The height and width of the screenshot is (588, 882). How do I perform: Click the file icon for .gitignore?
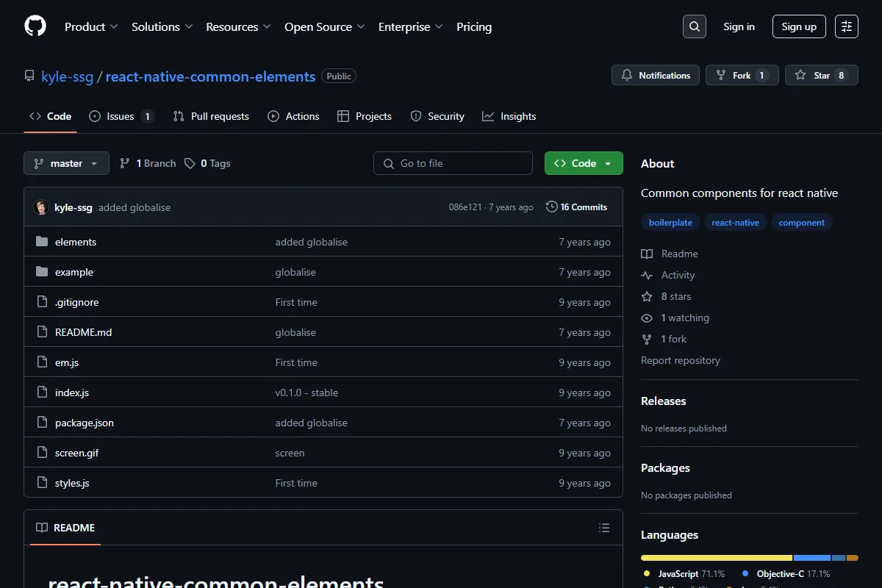pos(42,302)
